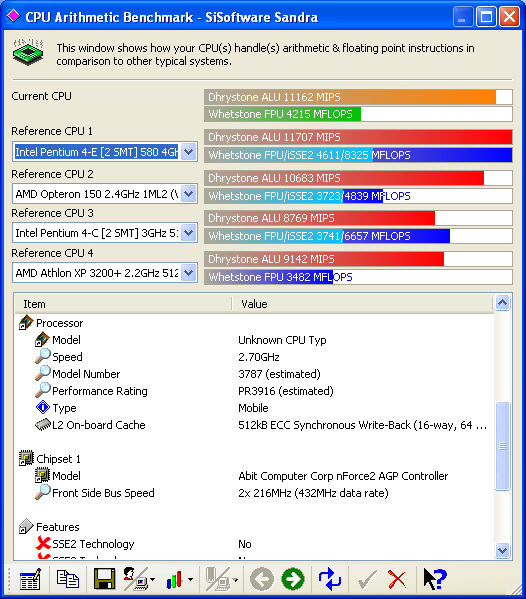The height and width of the screenshot is (599, 526).
Task: Click the magnifier icon beside Speed
Action: click(42, 356)
